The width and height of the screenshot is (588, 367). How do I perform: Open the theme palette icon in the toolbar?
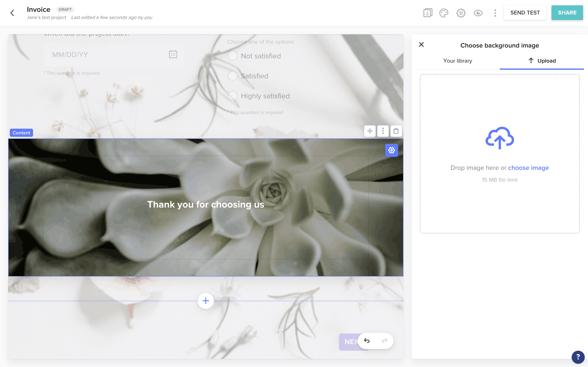[444, 13]
